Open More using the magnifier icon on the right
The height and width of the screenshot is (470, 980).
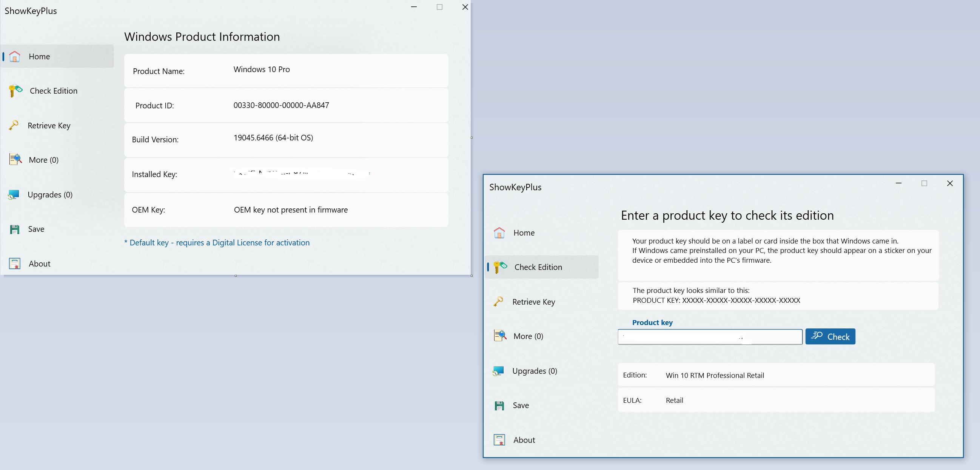pyautogui.click(x=499, y=336)
